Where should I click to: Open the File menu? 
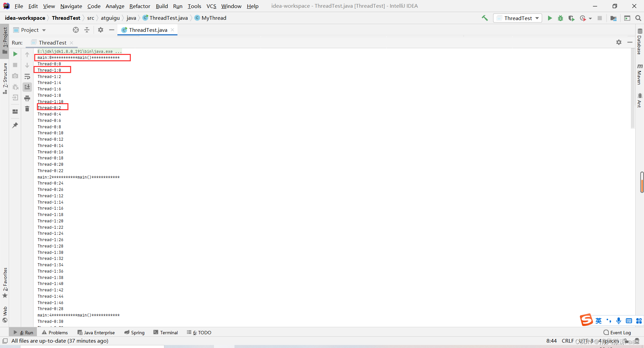tap(19, 6)
